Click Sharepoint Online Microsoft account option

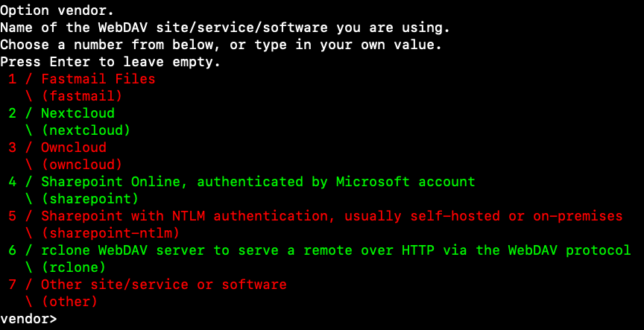click(258, 182)
